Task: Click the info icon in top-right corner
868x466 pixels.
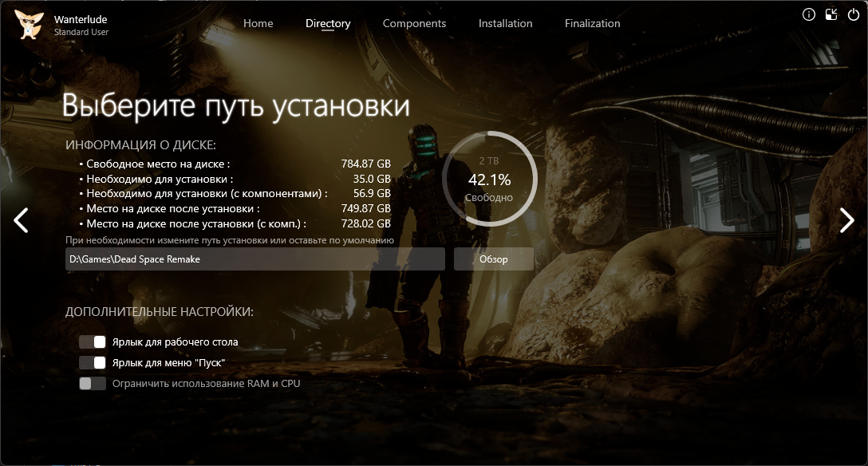Action: click(808, 14)
